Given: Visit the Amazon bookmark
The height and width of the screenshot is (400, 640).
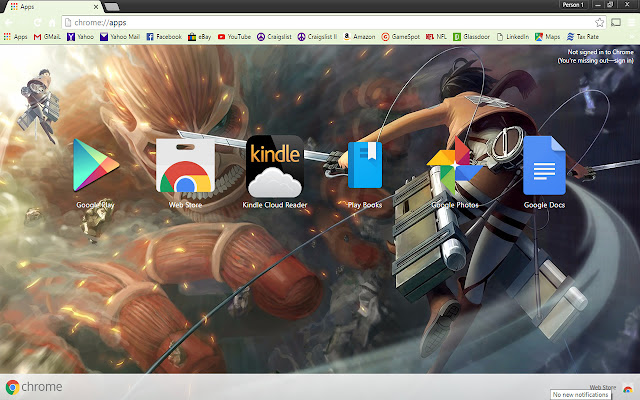Looking at the screenshot, I should [x=359, y=37].
